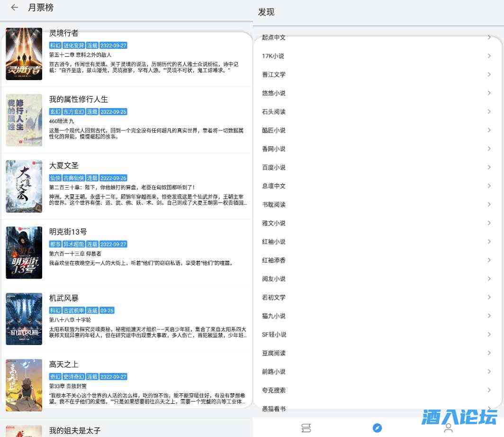Open the 猫九小说 source entry
Screen dimensions: 504x437
click(x=377, y=316)
